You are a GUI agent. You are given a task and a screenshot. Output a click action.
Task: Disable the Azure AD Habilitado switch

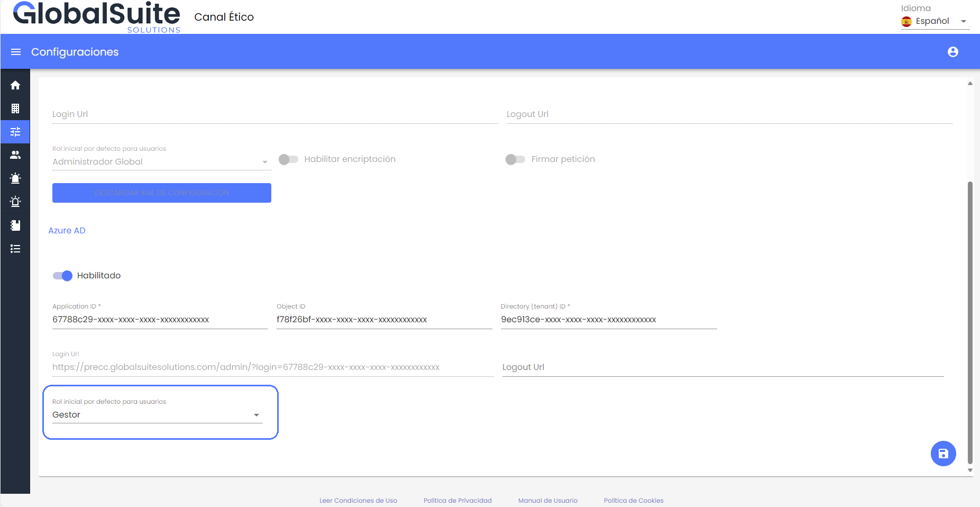pyautogui.click(x=63, y=276)
